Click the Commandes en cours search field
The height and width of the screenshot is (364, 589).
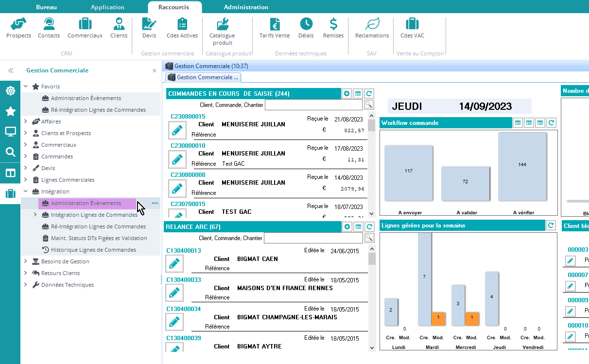(313, 104)
